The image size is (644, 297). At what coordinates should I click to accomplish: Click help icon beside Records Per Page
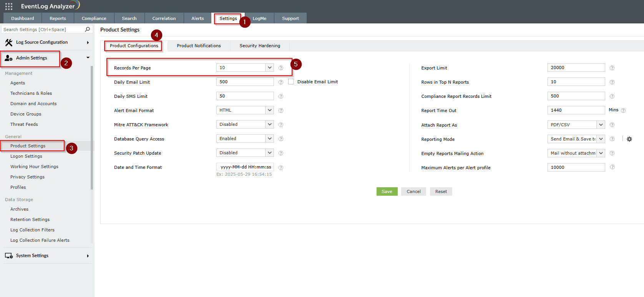click(281, 68)
